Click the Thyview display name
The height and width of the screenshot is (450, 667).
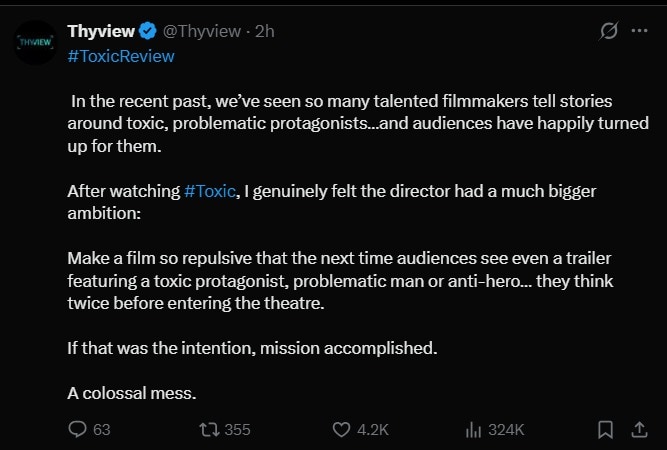[101, 31]
